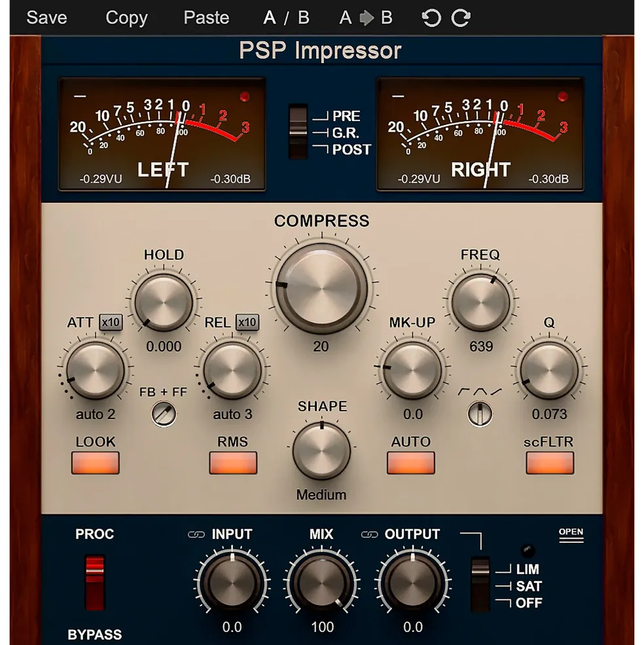The image size is (644, 645).
Task: Click the PSP Impressor title text
Action: coord(320,50)
